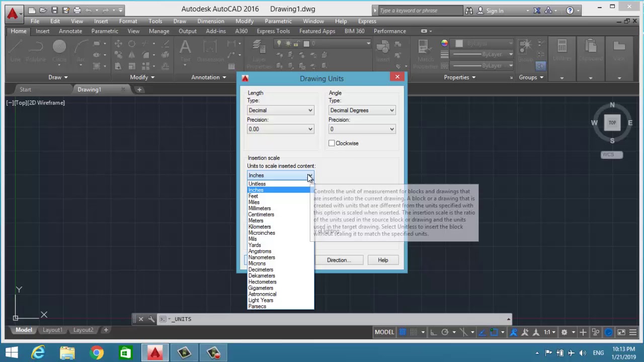The height and width of the screenshot is (362, 644).
Task: Open the status bar Customization menu icon
Action: [633, 332]
